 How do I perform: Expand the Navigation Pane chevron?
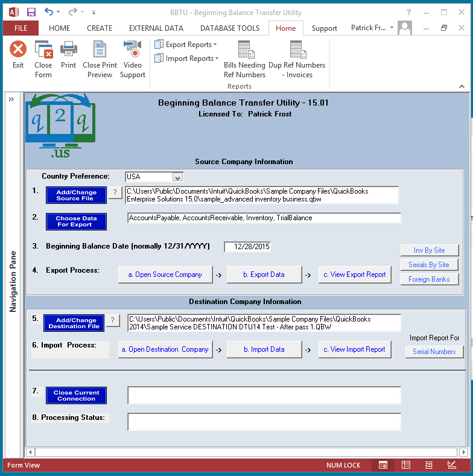coord(11,100)
